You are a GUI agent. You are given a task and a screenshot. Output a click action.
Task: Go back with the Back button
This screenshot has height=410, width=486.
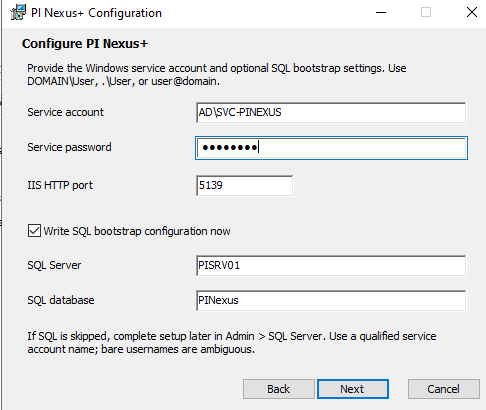click(x=279, y=389)
